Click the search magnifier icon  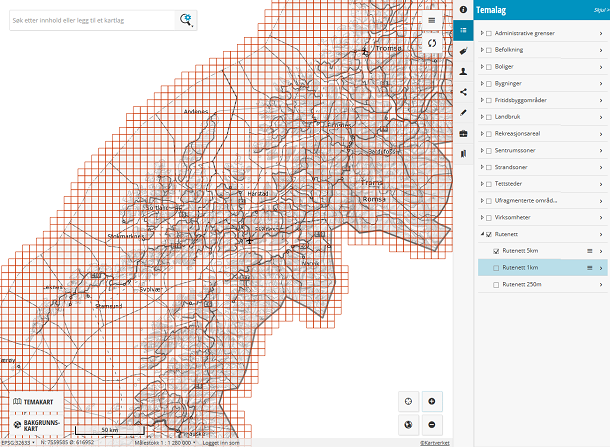pyautogui.click(x=186, y=20)
